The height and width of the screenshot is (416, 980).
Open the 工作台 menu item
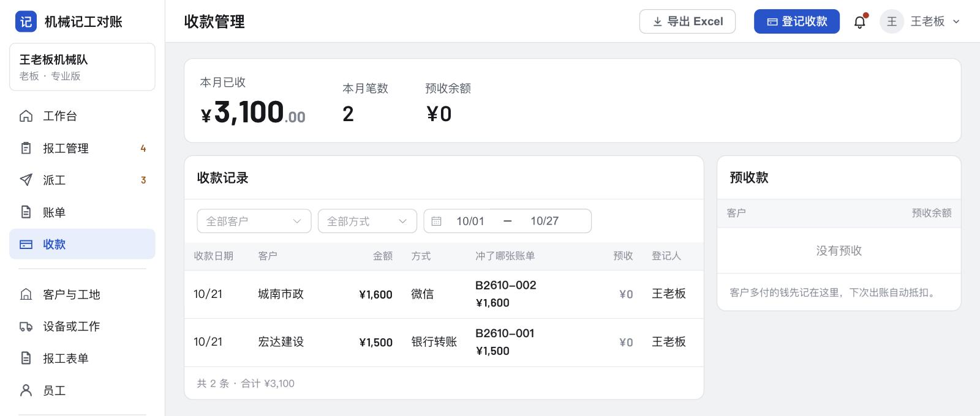click(82, 116)
